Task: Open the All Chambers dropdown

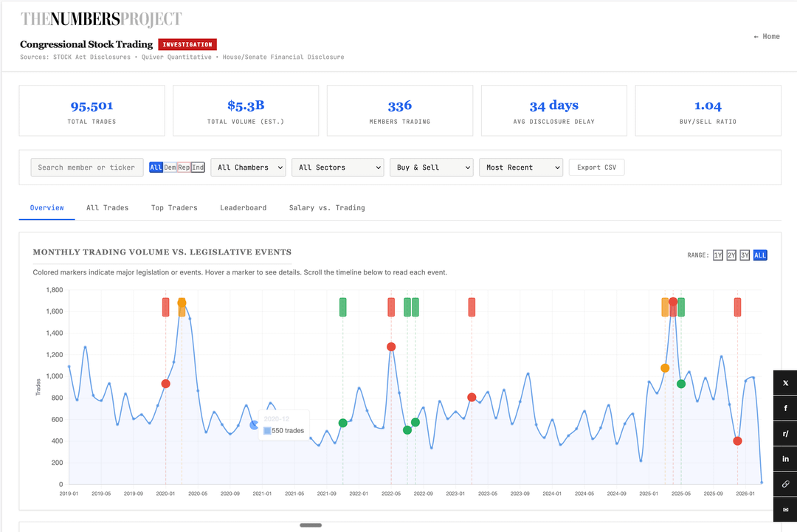Action: point(251,167)
